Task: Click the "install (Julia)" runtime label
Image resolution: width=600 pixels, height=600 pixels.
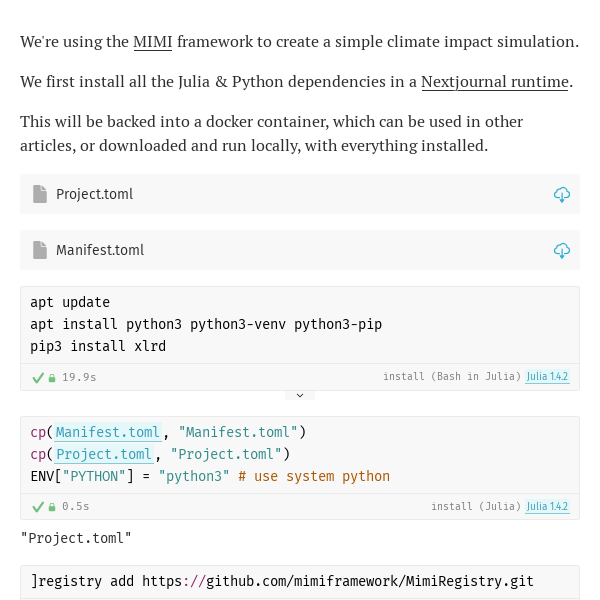Action: tap(475, 507)
